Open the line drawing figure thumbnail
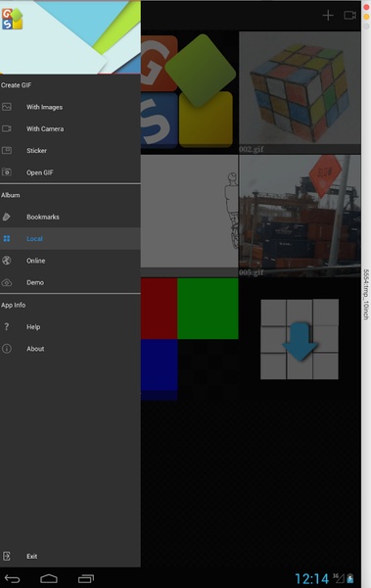Screen dimensions: 371x588 (x=189, y=216)
